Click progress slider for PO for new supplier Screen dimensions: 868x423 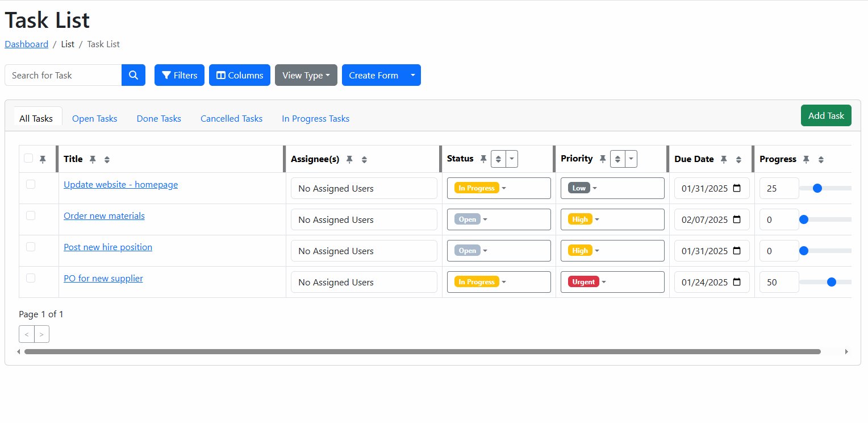[x=825, y=282]
